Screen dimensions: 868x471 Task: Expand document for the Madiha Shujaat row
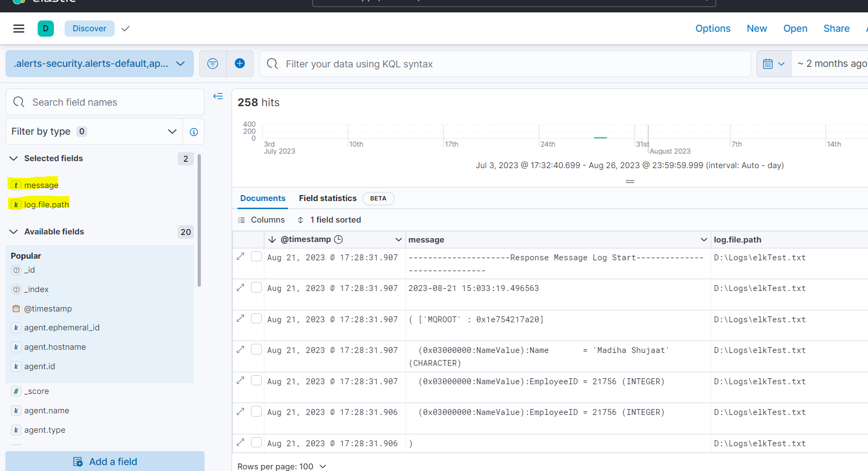click(241, 349)
